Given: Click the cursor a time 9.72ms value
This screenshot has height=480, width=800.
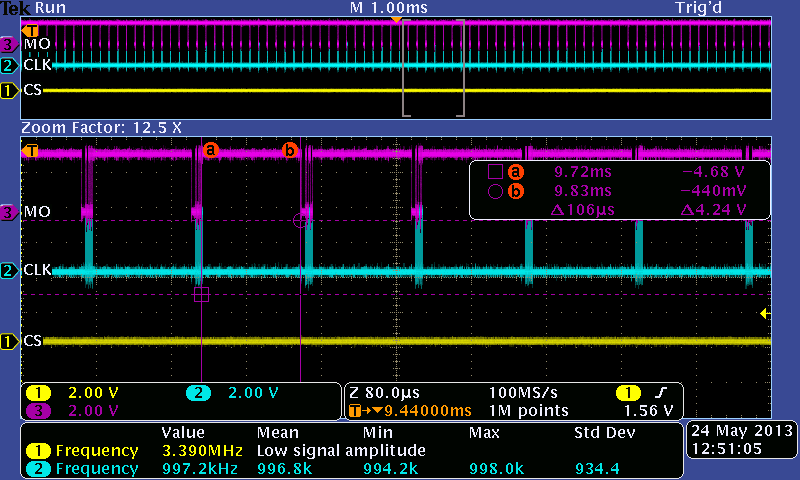Looking at the screenshot, I should (x=583, y=172).
